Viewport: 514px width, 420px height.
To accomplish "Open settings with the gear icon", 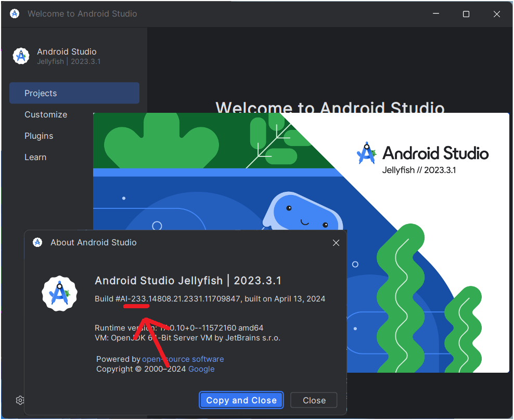I will click(20, 400).
